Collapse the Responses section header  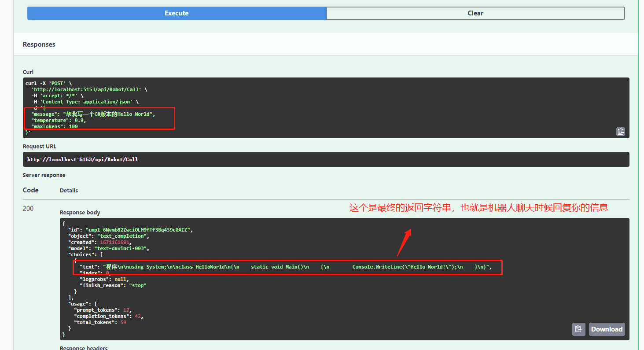[39, 44]
